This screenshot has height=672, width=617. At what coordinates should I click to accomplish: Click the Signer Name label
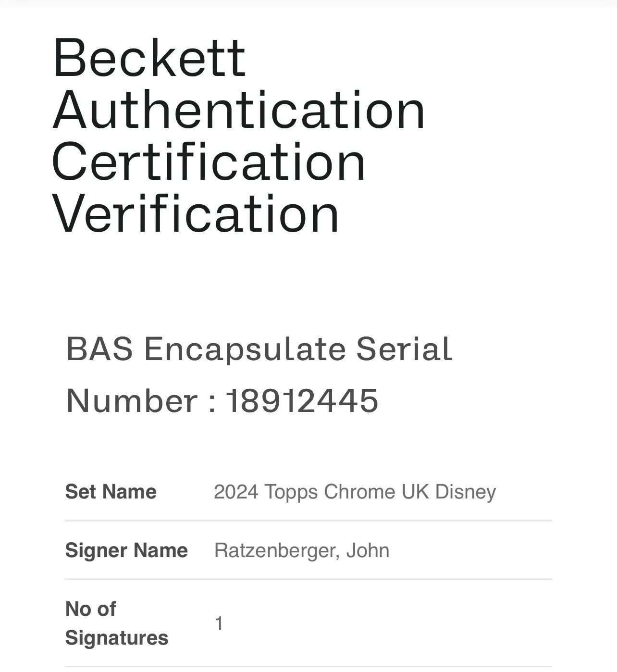click(x=126, y=550)
